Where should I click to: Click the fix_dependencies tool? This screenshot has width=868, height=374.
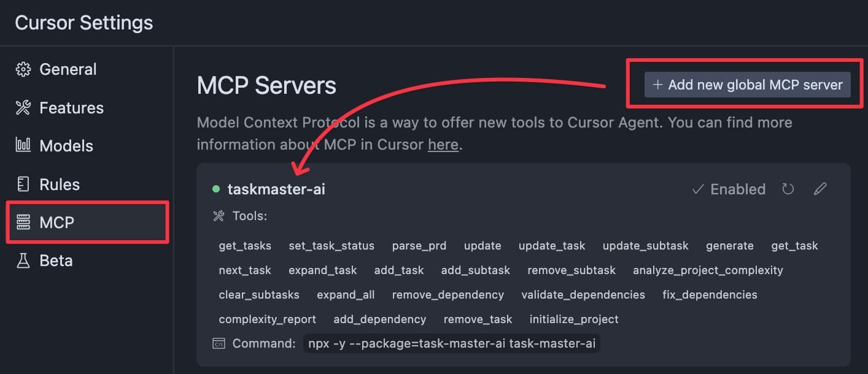pyautogui.click(x=710, y=295)
